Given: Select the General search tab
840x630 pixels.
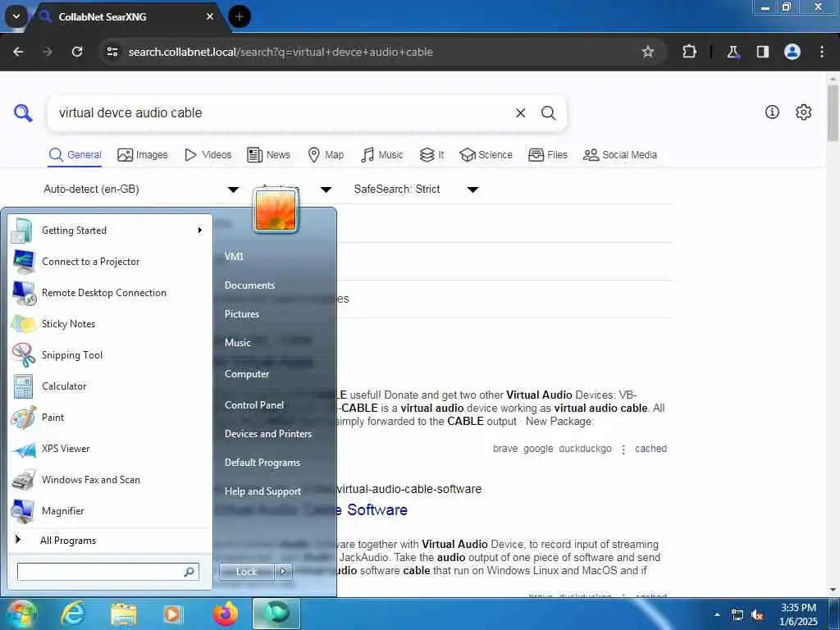Looking at the screenshot, I should point(75,155).
